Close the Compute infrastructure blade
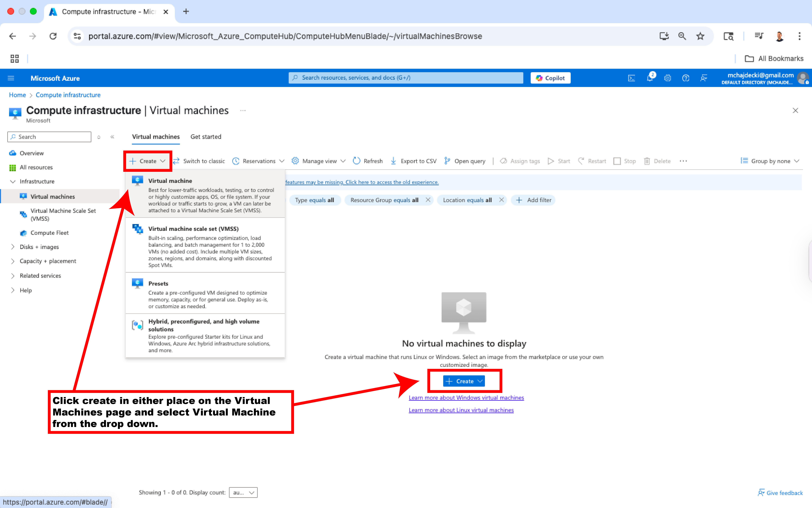The height and width of the screenshot is (508, 812). [795, 111]
